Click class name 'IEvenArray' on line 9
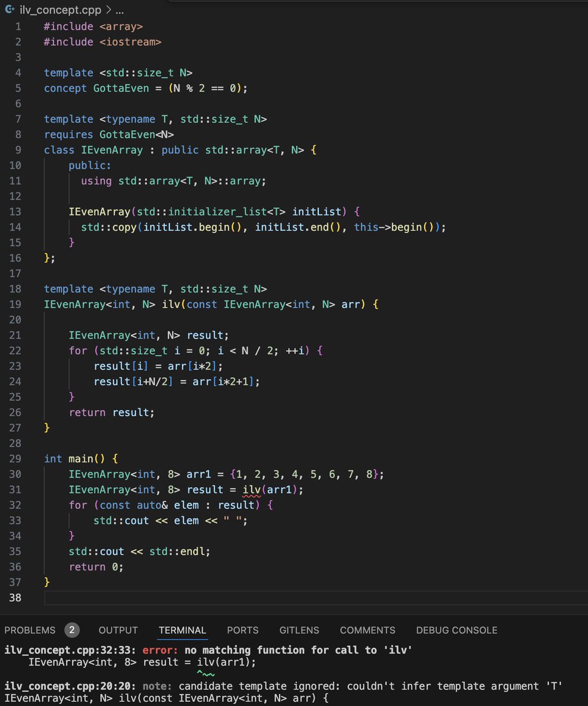588x706 pixels. [112, 150]
